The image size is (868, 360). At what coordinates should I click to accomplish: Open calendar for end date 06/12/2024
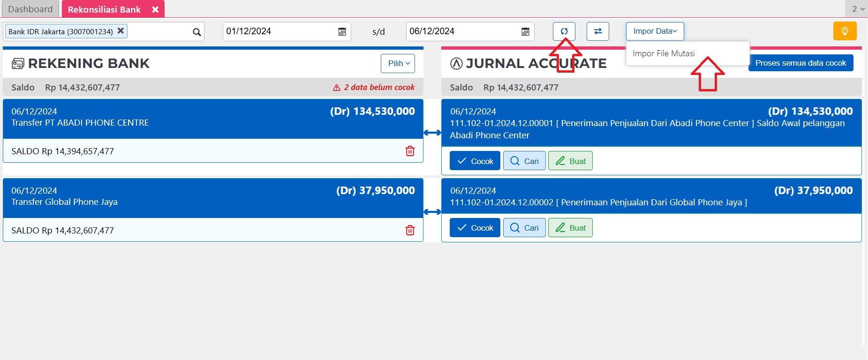coord(525,31)
